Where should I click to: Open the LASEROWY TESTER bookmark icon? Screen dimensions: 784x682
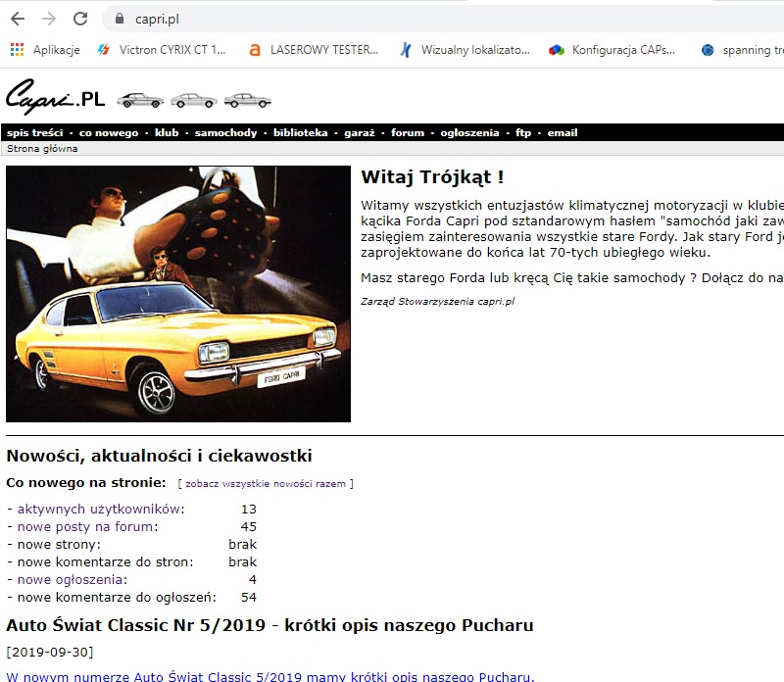click(255, 50)
